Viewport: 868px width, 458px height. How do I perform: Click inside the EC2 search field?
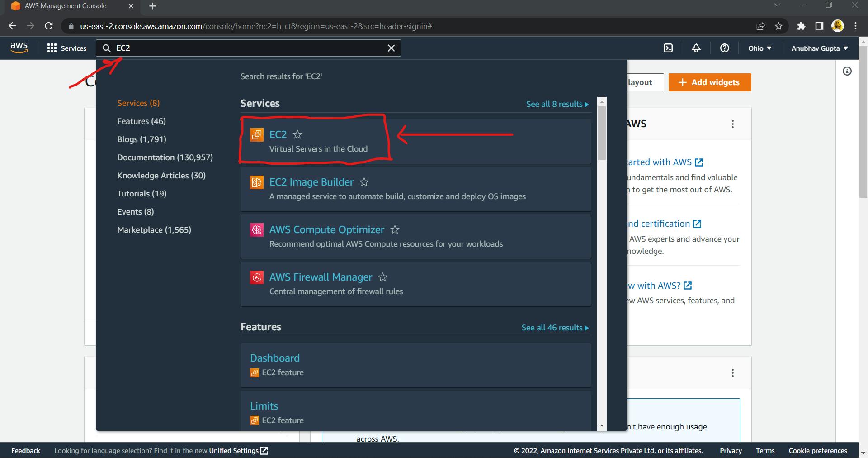click(248, 48)
